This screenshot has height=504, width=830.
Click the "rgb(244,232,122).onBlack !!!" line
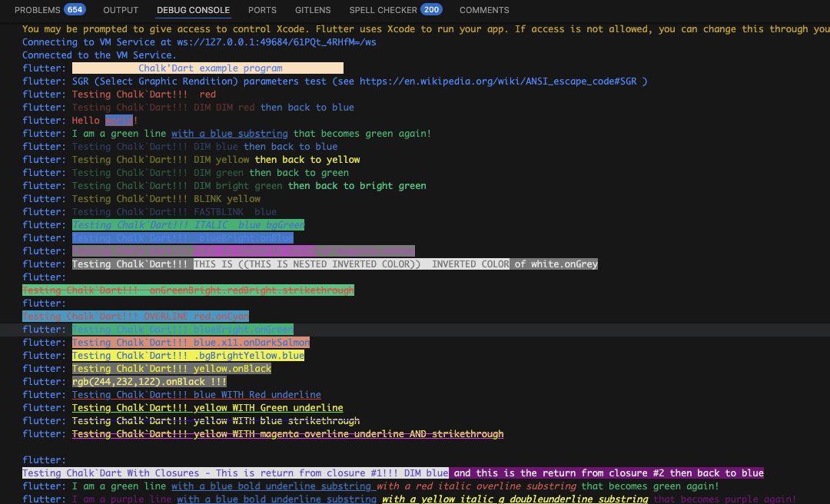(x=149, y=382)
